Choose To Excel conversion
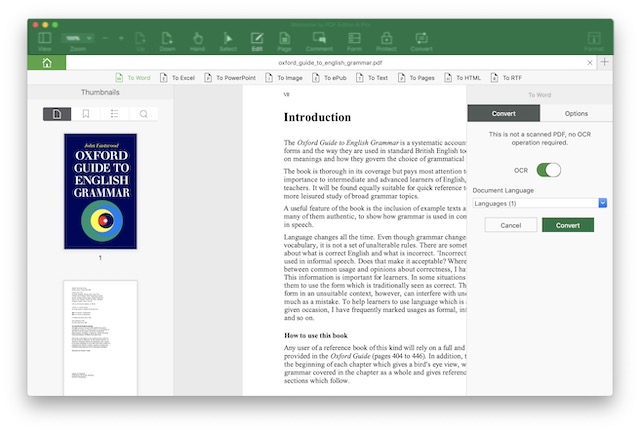The image size is (640, 432). pyautogui.click(x=177, y=78)
